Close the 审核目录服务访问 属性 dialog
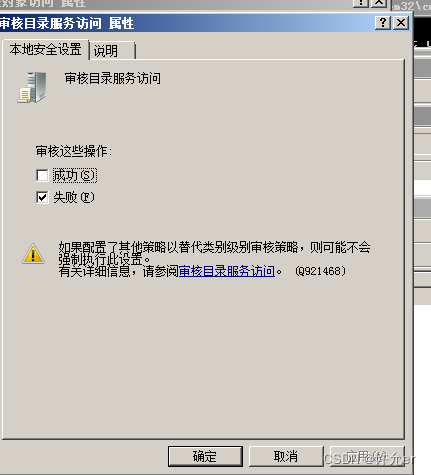 coord(401,23)
